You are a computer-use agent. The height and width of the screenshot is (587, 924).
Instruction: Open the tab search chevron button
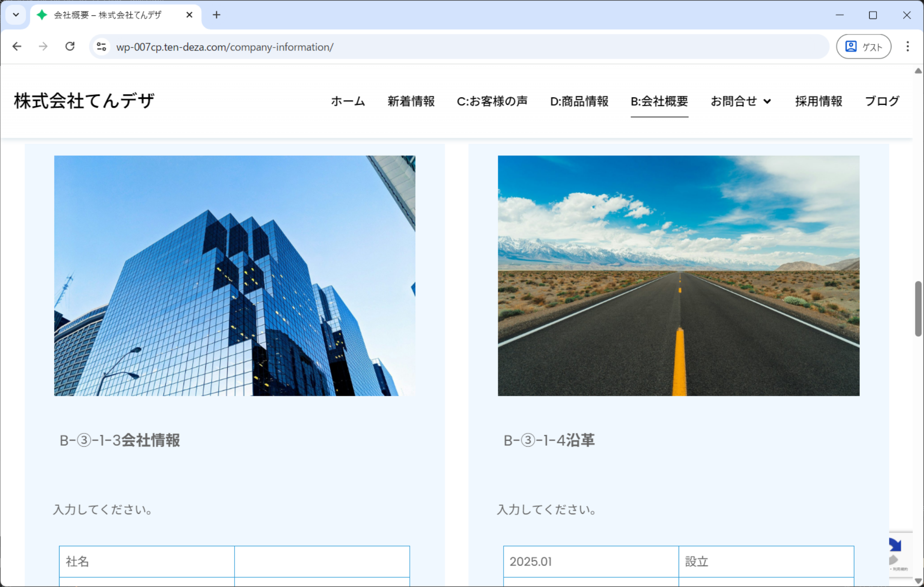coord(16,15)
